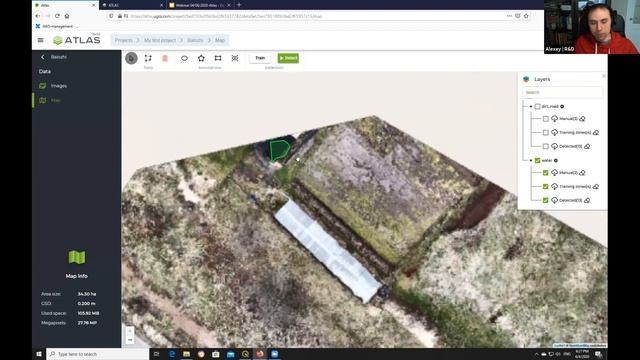Choose the ellipse annotation tool
The width and height of the screenshot is (640, 360).
[184, 58]
